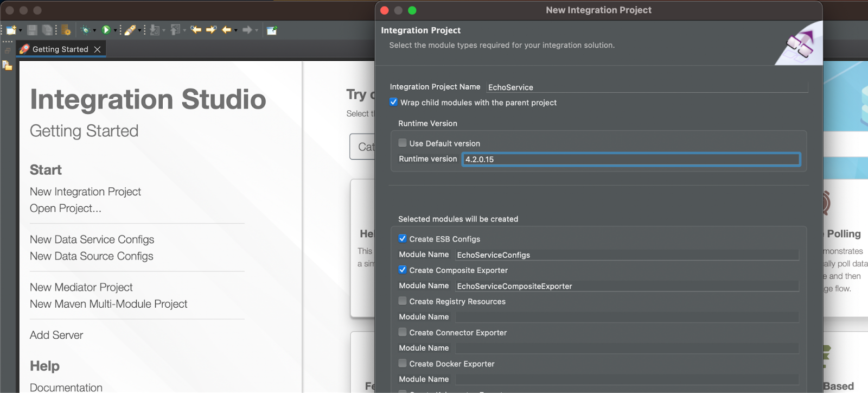
Task: Open the Project Explorer sidebar icon
Action: pos(7,66)
